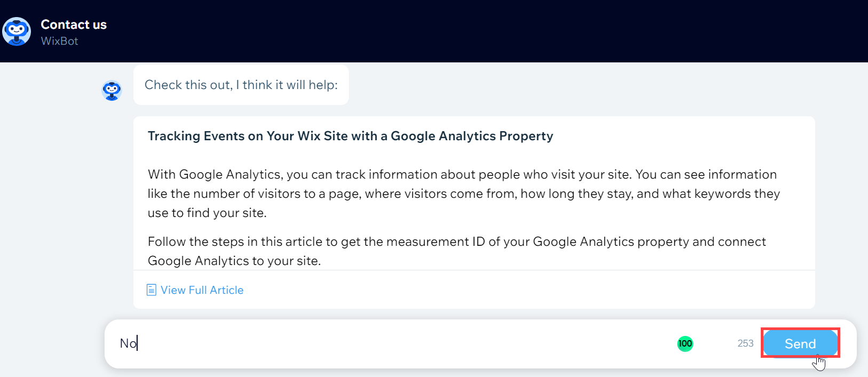Screen dimensions: 868x377
Task: Click the 253 remaining characters counter
Action: pyautogui.click(x=745, y=343)
